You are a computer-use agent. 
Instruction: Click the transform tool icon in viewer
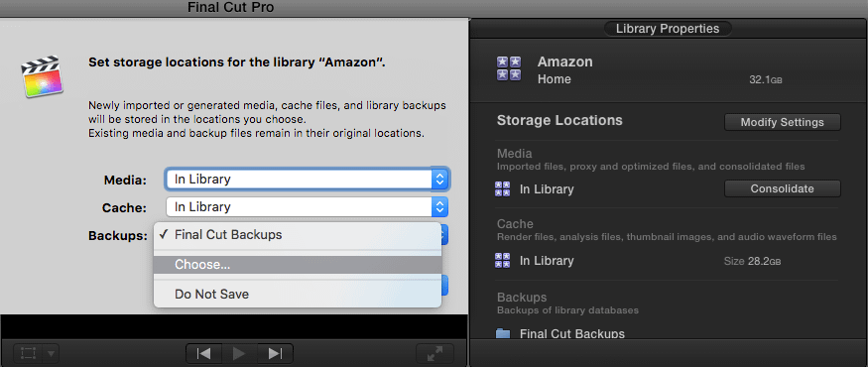(x=28, y=353)
